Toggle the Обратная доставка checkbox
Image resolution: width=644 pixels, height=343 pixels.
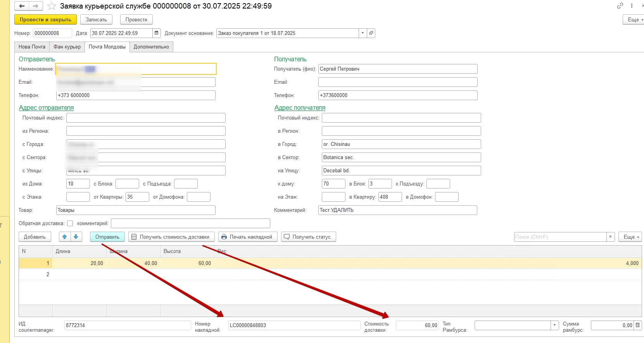tap(70, 223)
